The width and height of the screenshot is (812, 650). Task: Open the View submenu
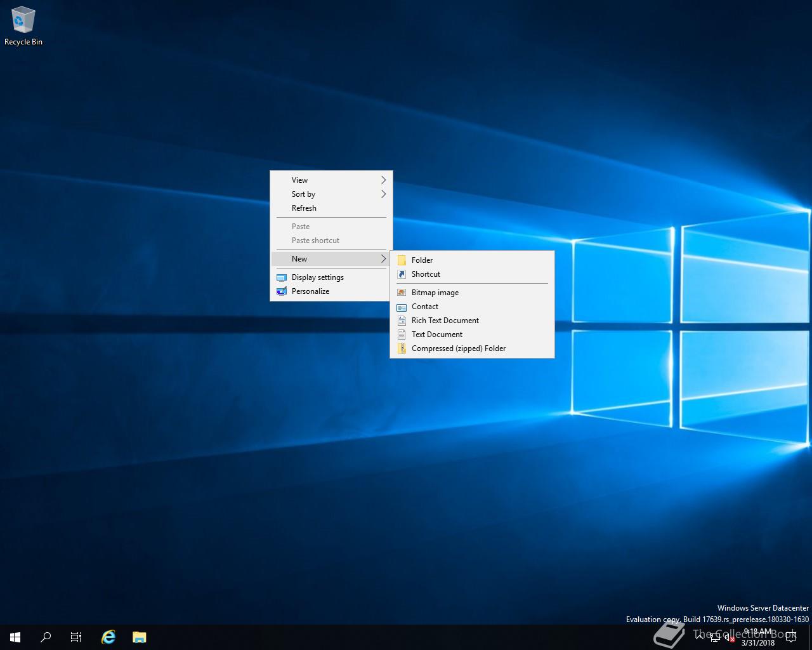point(331,180)
